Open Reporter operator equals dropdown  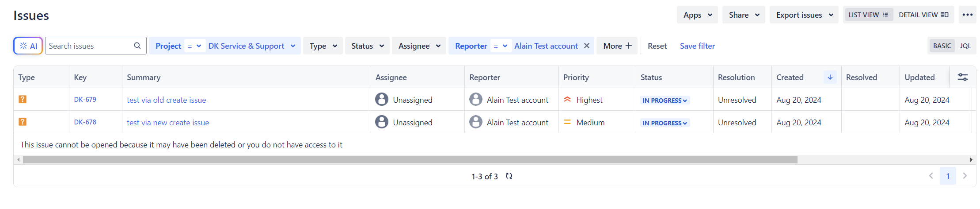(x=500, y=46)
